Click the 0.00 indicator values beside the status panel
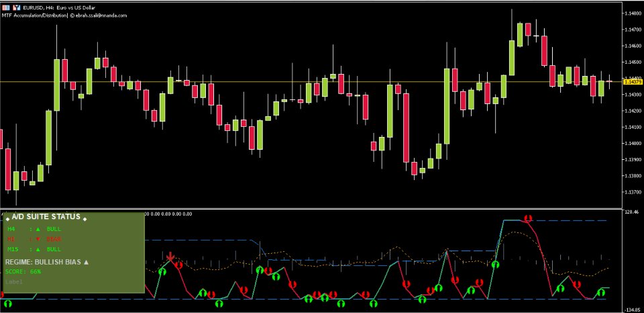The width and height of the screenshot is (644, 313). point(169,214)
